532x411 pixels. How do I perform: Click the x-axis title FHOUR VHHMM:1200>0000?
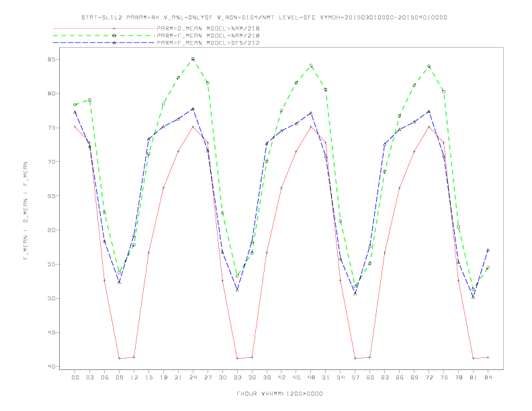[x=279, y=394]
